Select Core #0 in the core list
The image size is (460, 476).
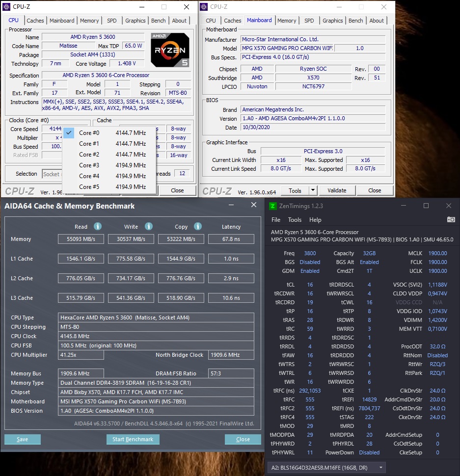coord(109,133)
